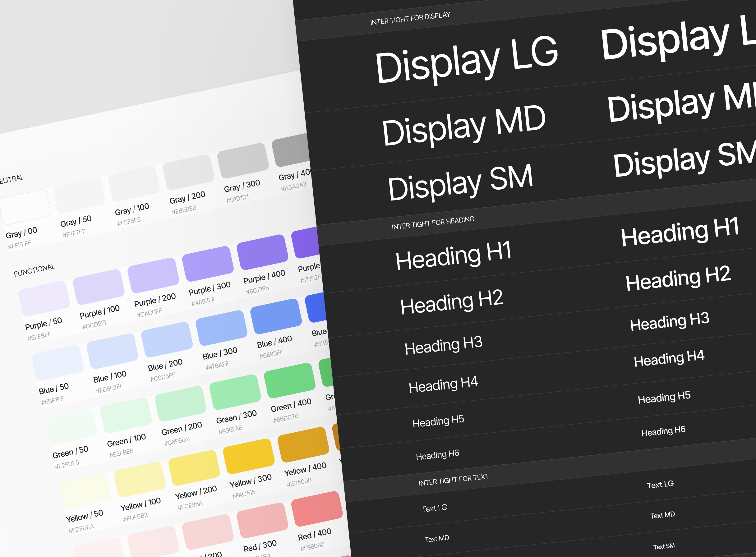This screenshot has width=756, height=557.
Task: Select the Blue / 100 color swatch
Action: [x=112, y=351]
